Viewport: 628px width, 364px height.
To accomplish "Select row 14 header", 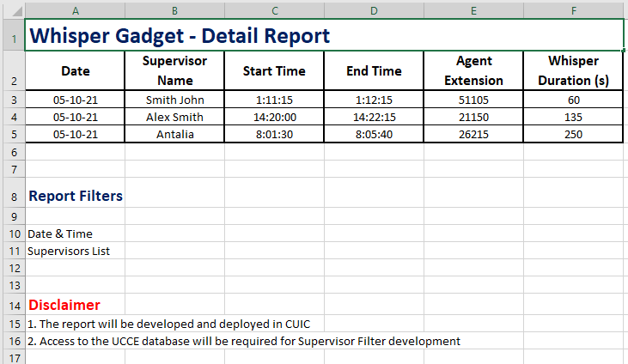I will click(x=13, y=305).
